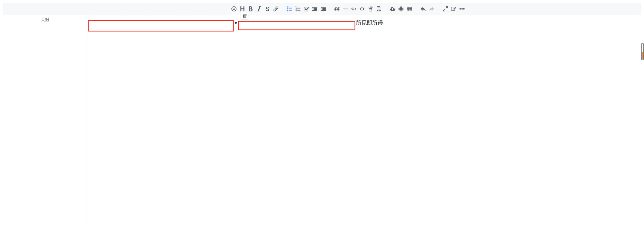Viewport: 644px width, 229px height.
Task: Open the emoji picker
Action: coord(234,9)
